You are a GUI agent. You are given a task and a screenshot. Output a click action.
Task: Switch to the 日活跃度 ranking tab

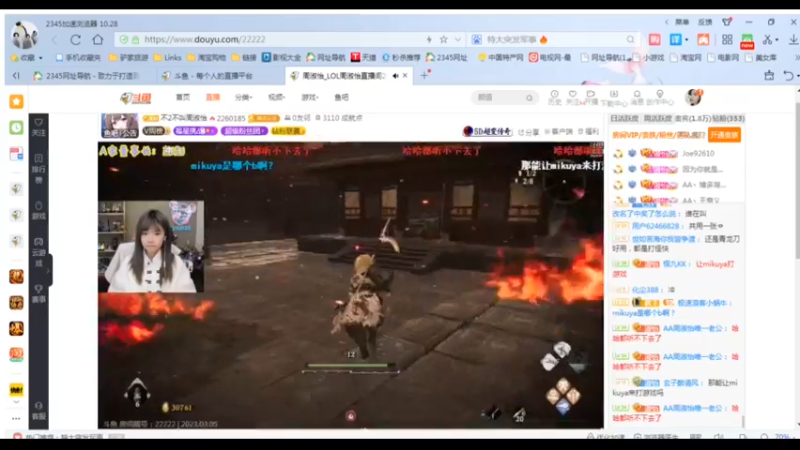click(624, 118)
